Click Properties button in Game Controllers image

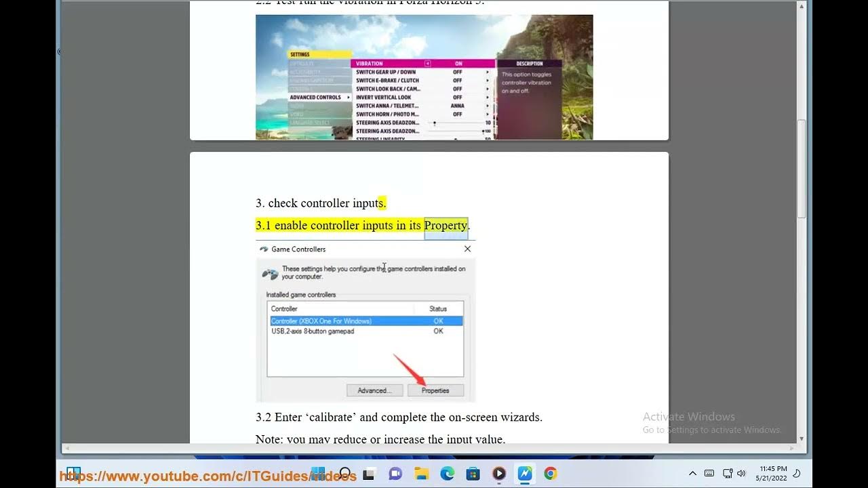[x=435, y=390]
